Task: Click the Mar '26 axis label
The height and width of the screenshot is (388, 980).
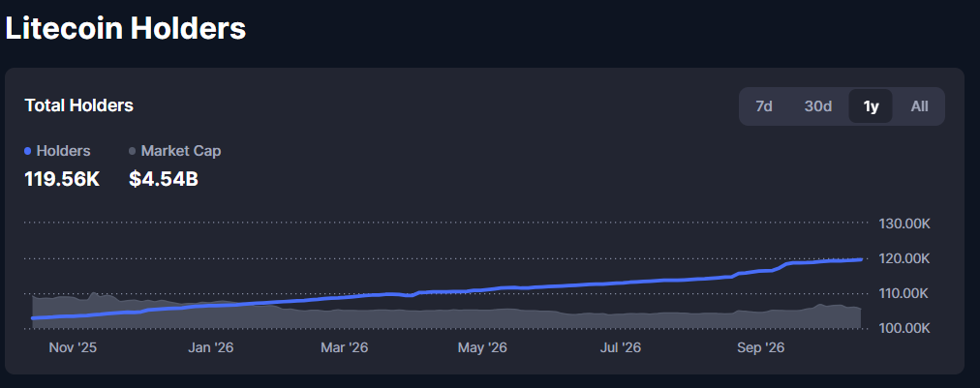Action: pos(345,348)
